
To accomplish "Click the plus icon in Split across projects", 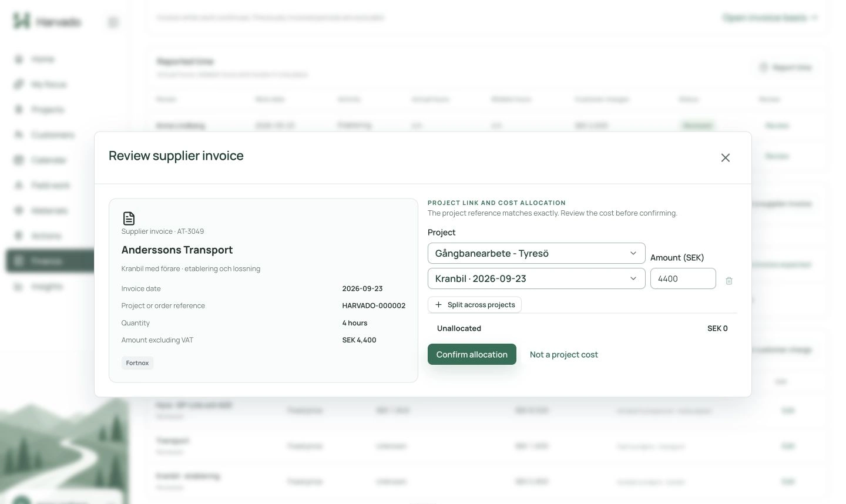I will click(438, 304).
